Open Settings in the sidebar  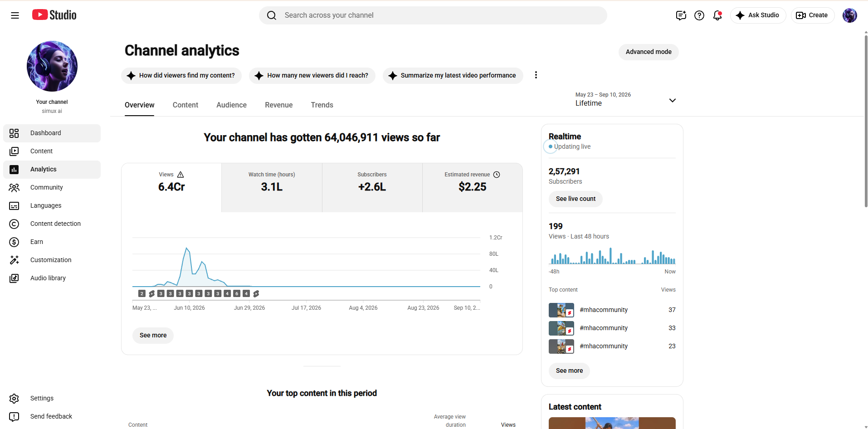(x=52, y=398)
